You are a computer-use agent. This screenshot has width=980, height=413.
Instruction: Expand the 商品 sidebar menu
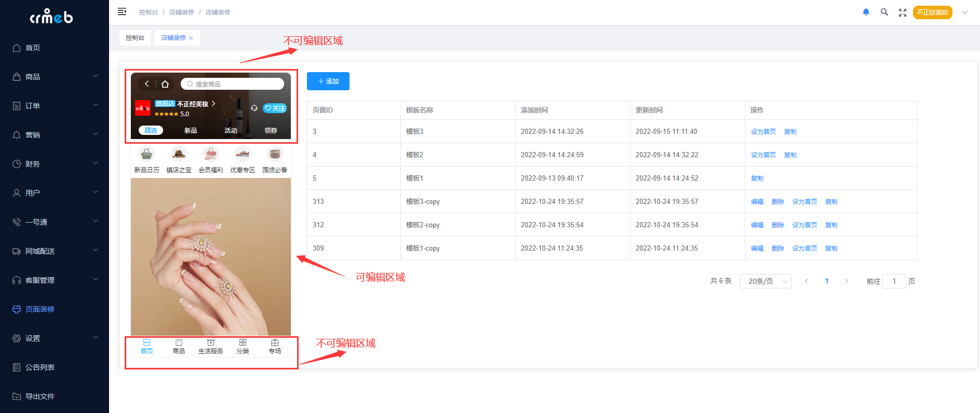tap(55, 76)
